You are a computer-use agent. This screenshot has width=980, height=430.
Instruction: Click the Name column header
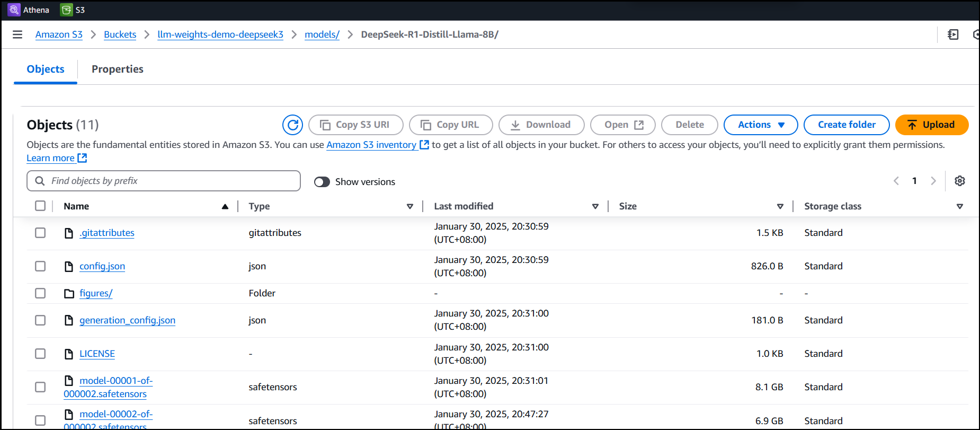pyautogui.click(x=76, y=206)
